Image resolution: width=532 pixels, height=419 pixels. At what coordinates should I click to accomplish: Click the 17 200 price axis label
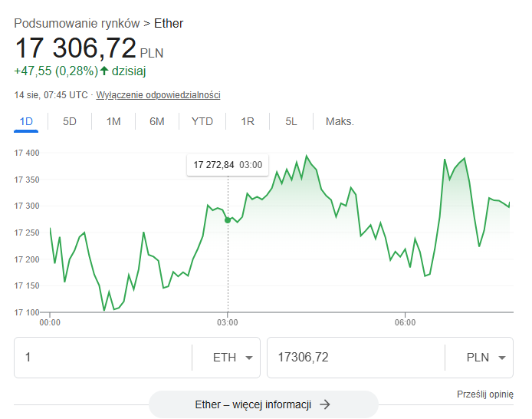(x=27, y=259)
